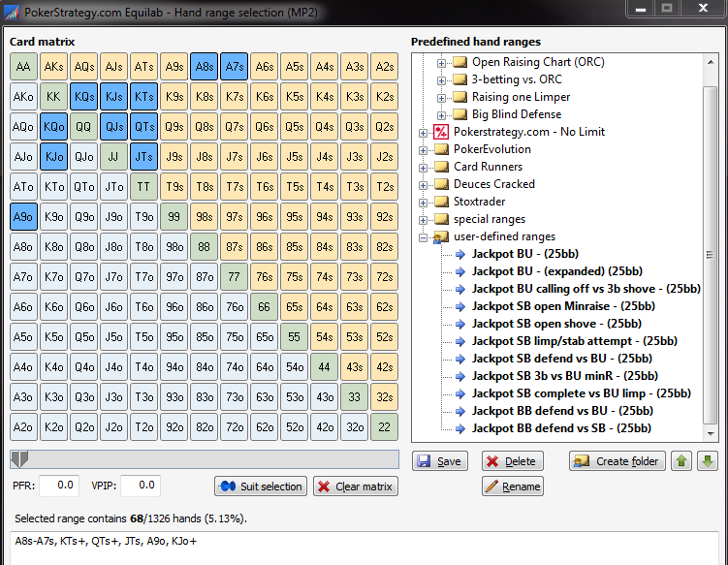Toggle the QQ hand cell
Image resolution: width=728 pixels, height=565 pixels.
point(84,126)
